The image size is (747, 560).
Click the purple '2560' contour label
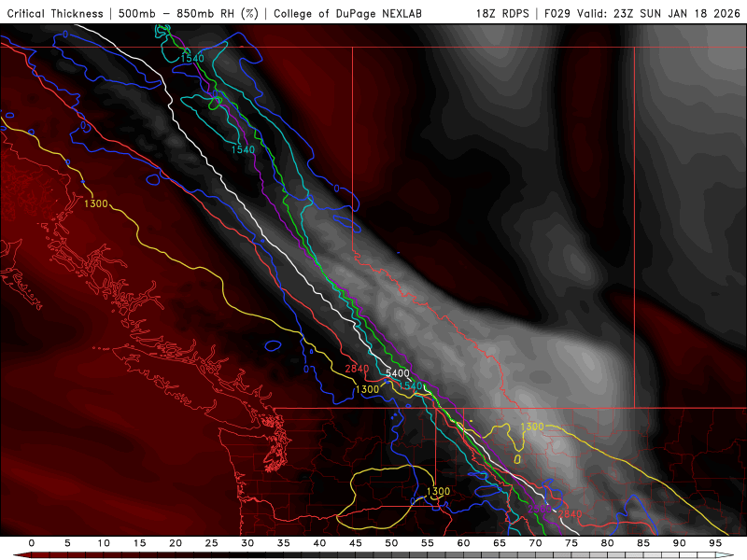tap(540, 509)
